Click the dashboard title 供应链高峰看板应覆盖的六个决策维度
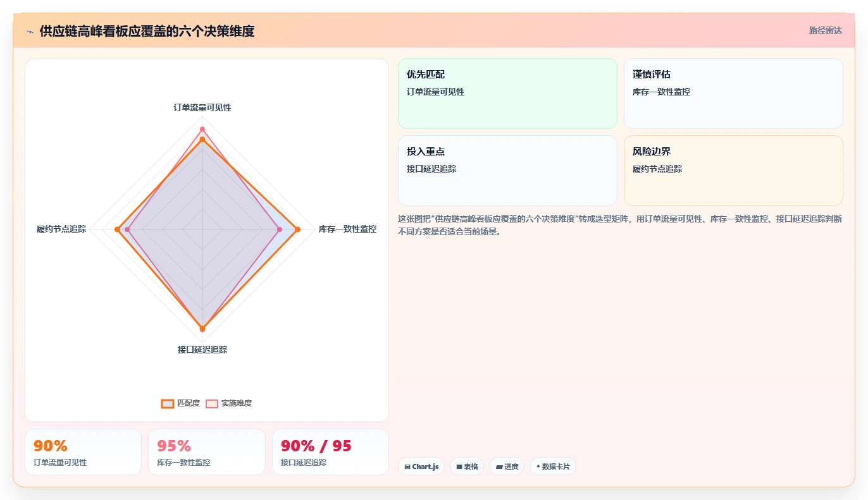This screenshot has width=868, height=500. [x=147, y=32]
